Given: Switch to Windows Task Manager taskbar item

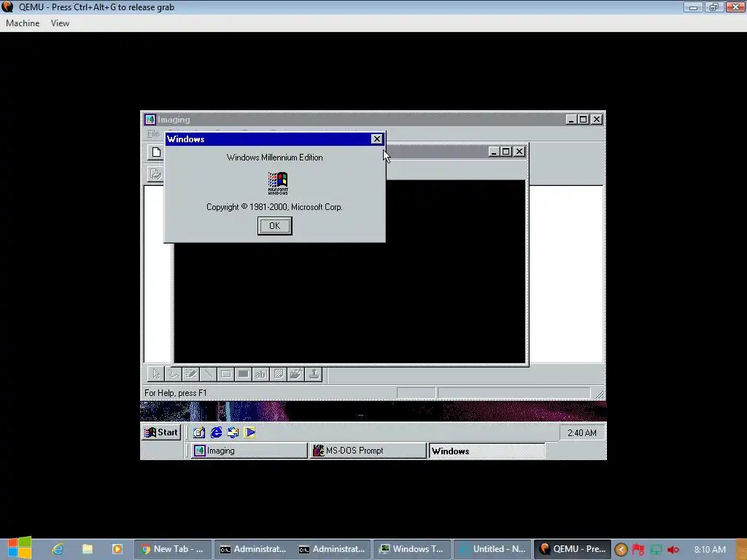Looking at the screenshot, I should [x=411, y=549].
